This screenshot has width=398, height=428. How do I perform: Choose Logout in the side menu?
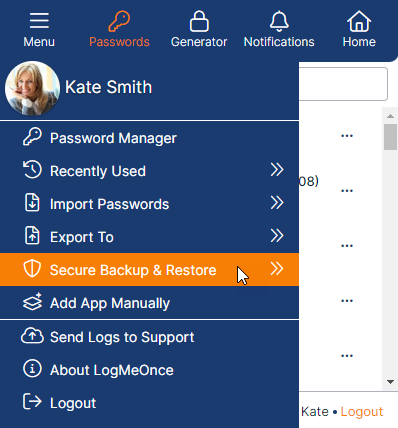[149, 403]
